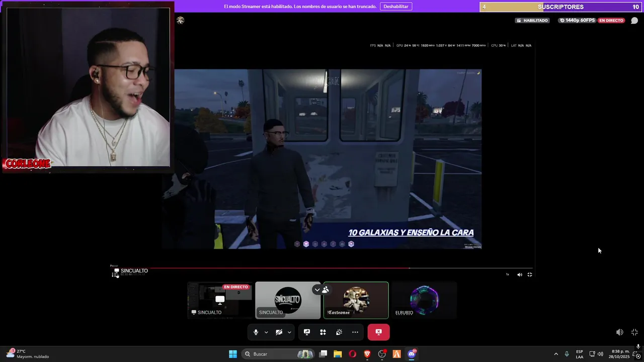Open taskbar sound volume icon
The height and width of the screenshot is (362, 644).
[600, 354]
